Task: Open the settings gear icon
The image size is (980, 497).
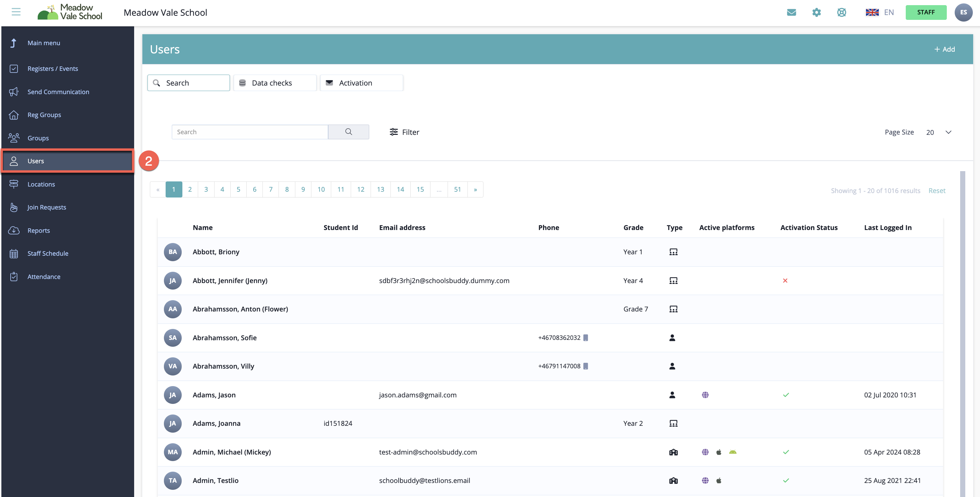Action: click(816, 12)
